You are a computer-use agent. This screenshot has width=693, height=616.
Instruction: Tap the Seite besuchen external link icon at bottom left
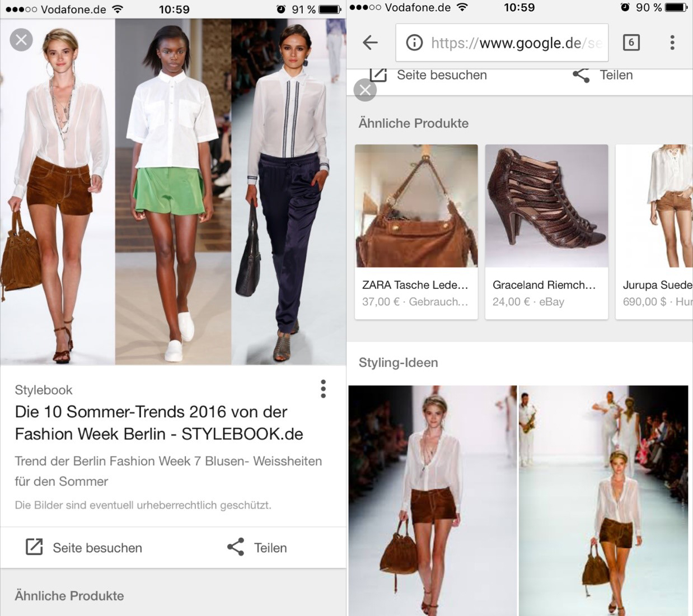click(34, 547)
